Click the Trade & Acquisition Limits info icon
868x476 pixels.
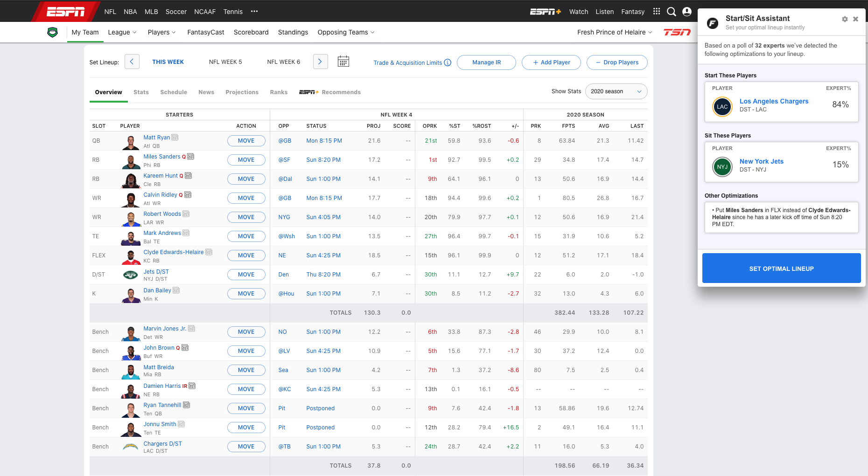click(448, 62)
